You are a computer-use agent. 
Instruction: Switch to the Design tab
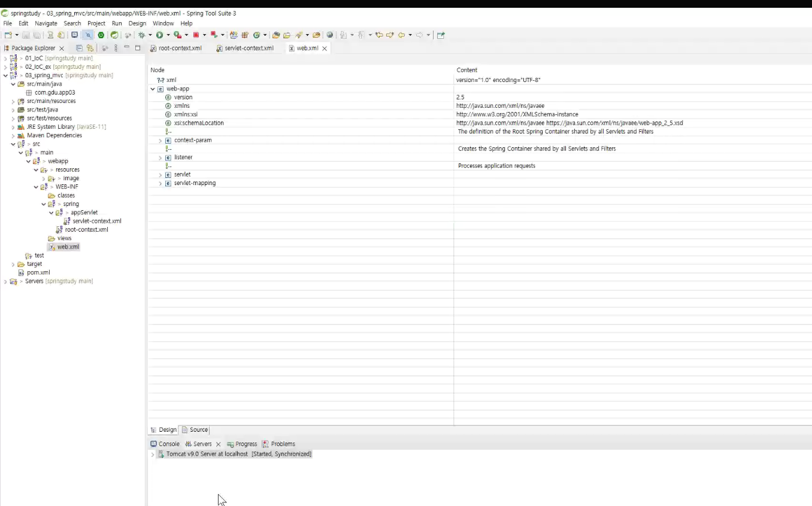click(163, 430)
